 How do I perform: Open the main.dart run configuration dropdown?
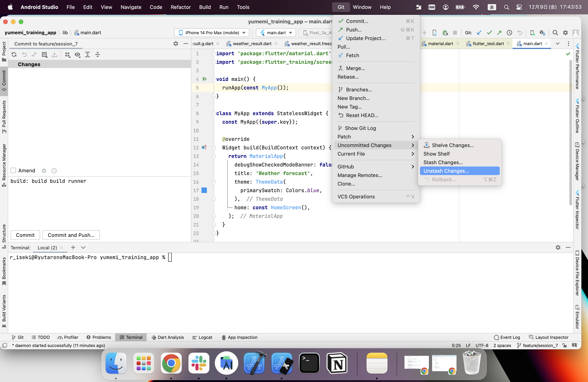coord(276,33)
